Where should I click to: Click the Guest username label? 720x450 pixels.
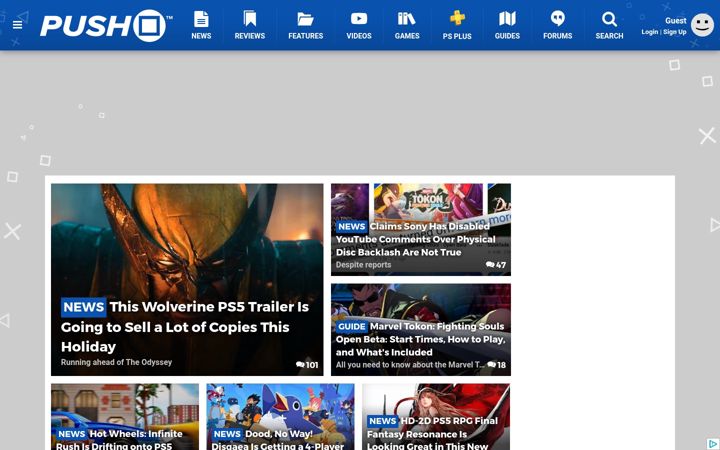[x=675, y=21]
